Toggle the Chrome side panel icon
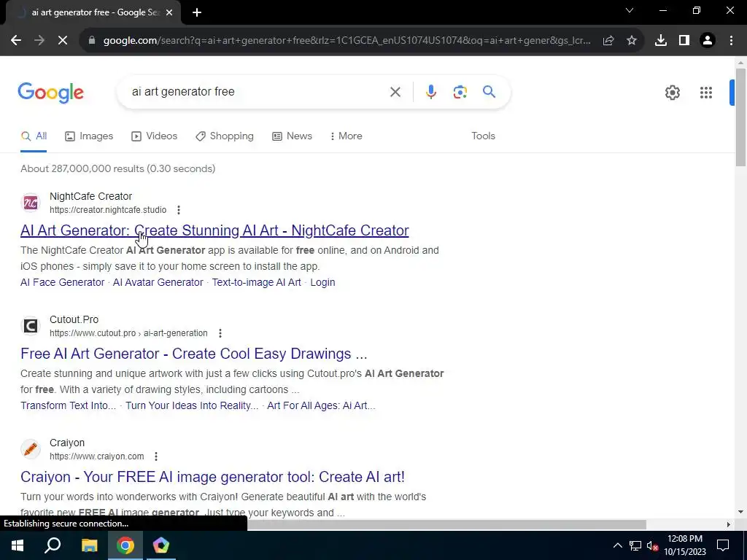Screen dimensions: 747x560 [x=684, y=41]
